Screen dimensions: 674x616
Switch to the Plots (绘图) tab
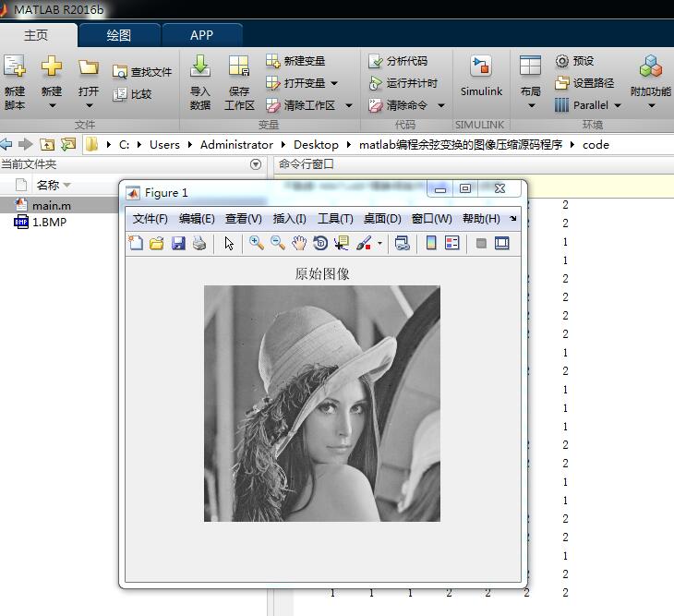(x=118, y=35)
